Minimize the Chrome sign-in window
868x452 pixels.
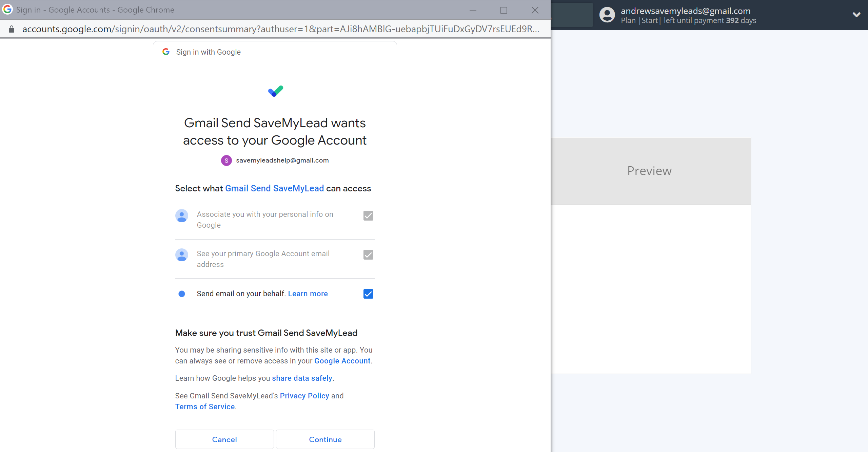(x=473, y=10)
